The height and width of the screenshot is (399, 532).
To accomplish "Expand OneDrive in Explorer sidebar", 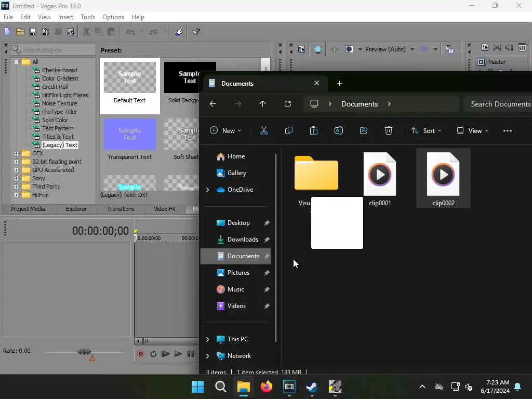I will pos(207,190).
